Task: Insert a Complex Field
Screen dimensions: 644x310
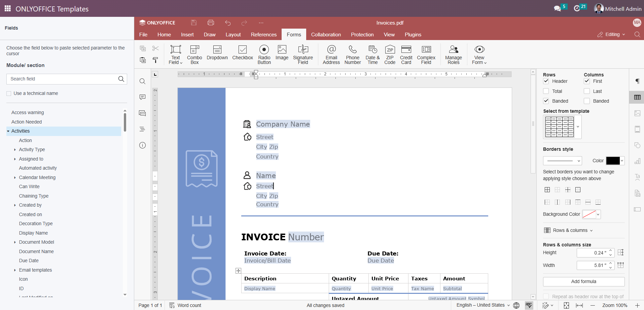Action: pyautogui.click(x=426, y=54)
